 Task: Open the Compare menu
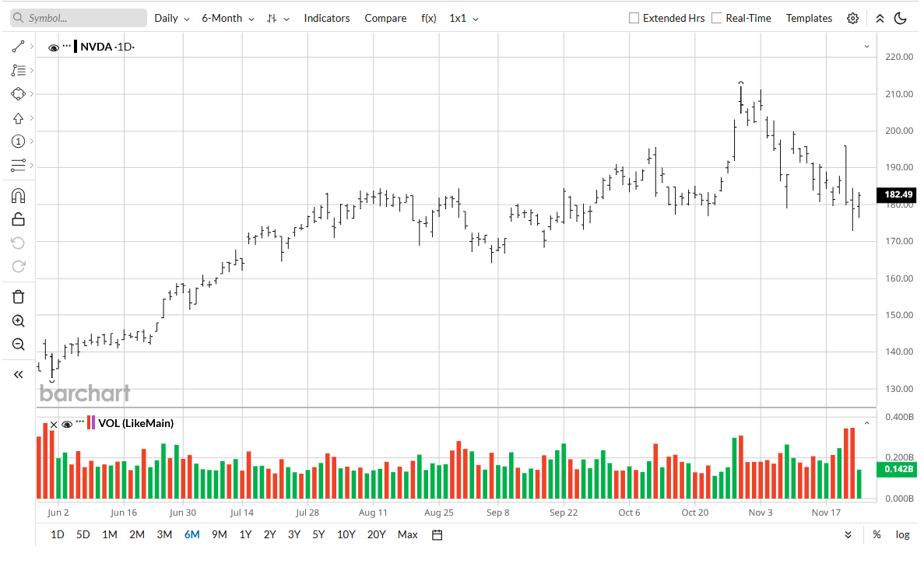pyautogui.click(x=385, y=18)
